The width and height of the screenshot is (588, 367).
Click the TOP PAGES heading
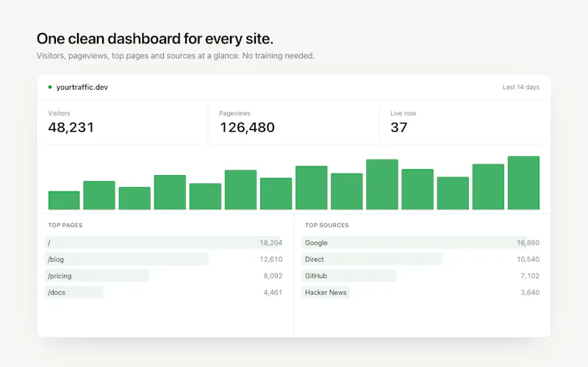point(65,225)
